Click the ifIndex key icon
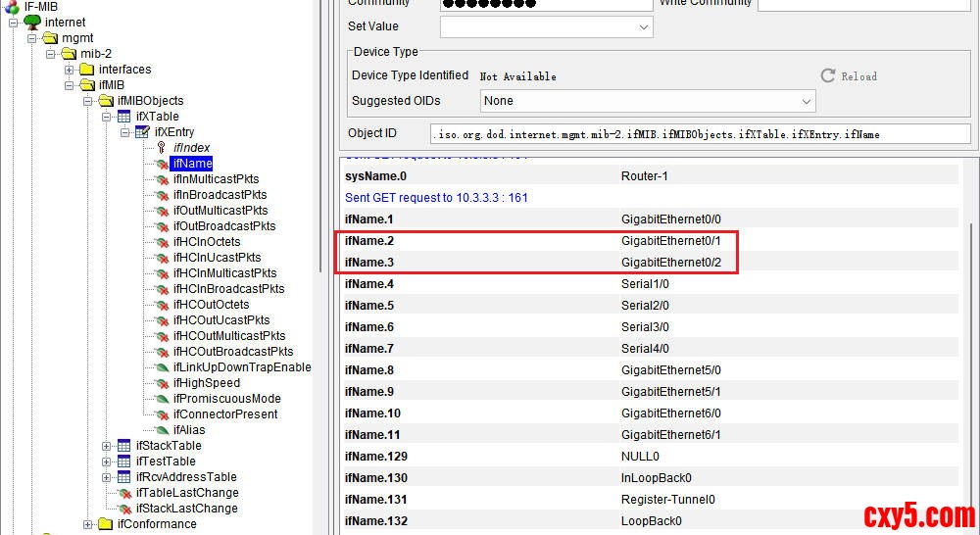 coord(162,148)
